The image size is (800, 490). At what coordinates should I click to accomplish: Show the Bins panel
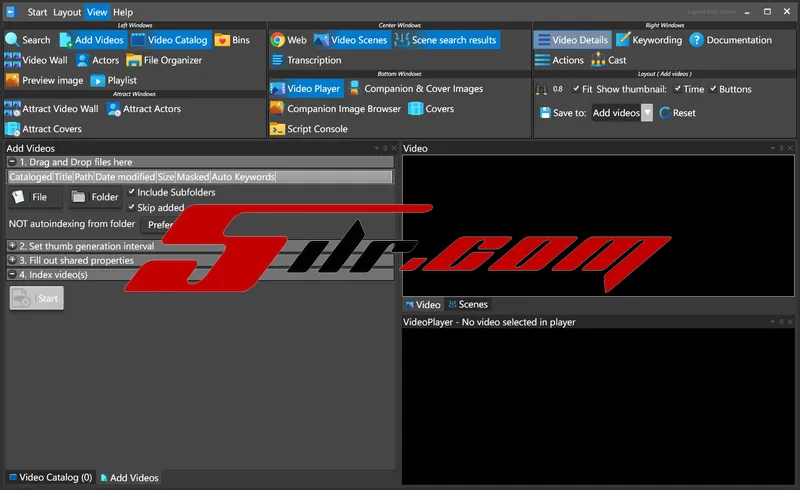click(x=232, y=40)
